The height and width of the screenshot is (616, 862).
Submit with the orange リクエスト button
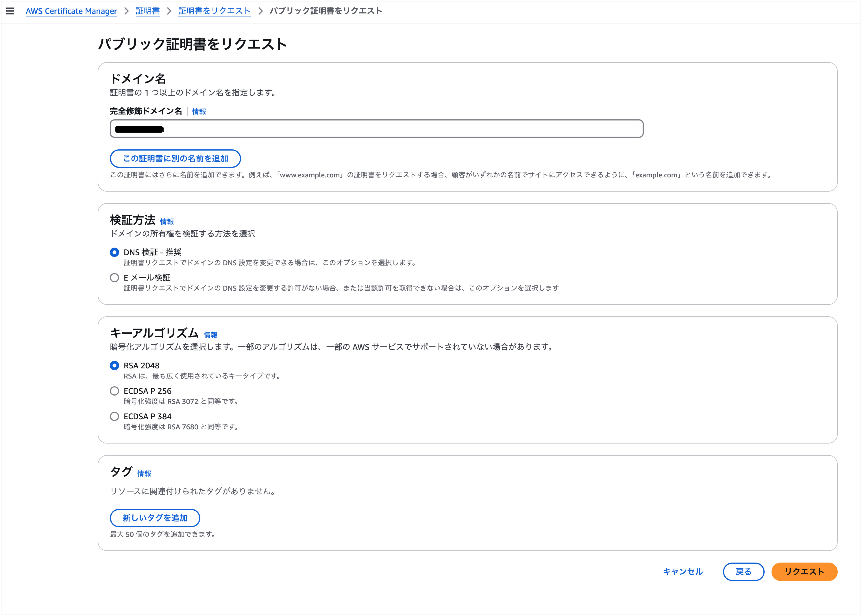804,572
